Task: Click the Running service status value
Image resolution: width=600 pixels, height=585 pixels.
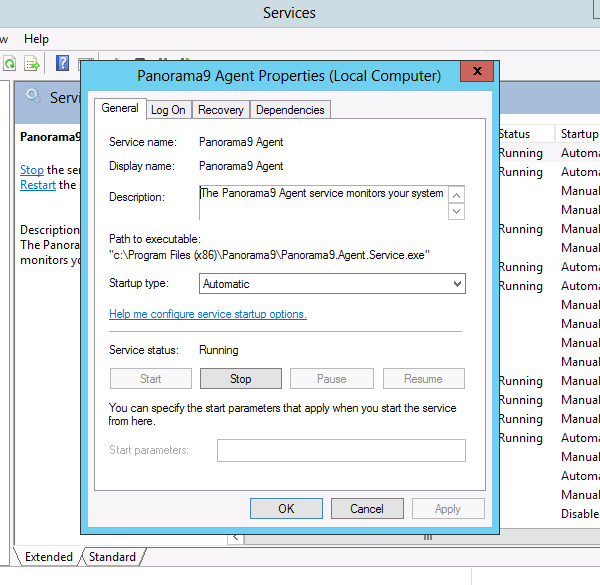Action: tap(219, 350)
